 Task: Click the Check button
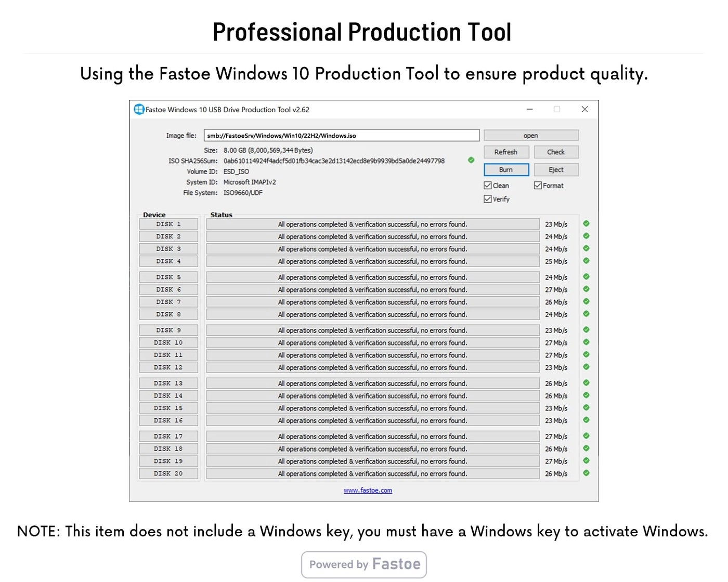(556, 152)
